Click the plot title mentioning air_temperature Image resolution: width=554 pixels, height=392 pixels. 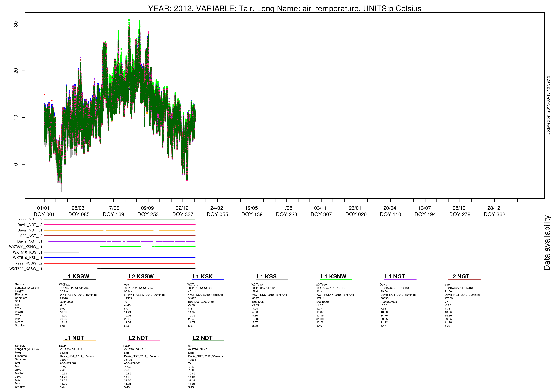[285, 8]
